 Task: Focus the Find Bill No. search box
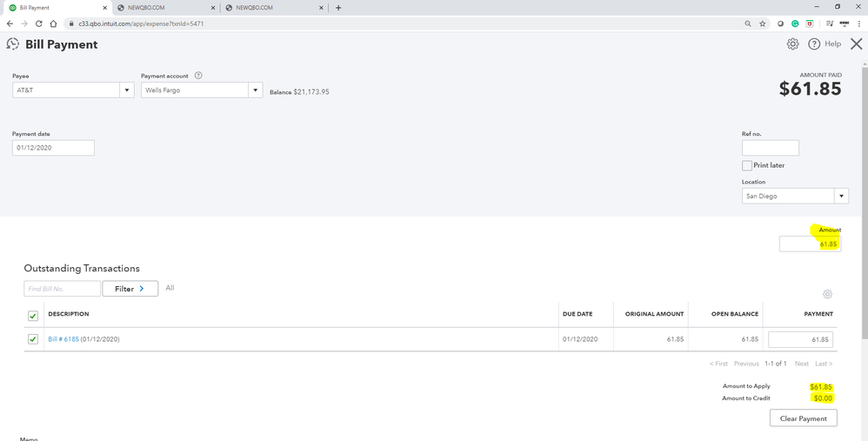click(62, 289)
